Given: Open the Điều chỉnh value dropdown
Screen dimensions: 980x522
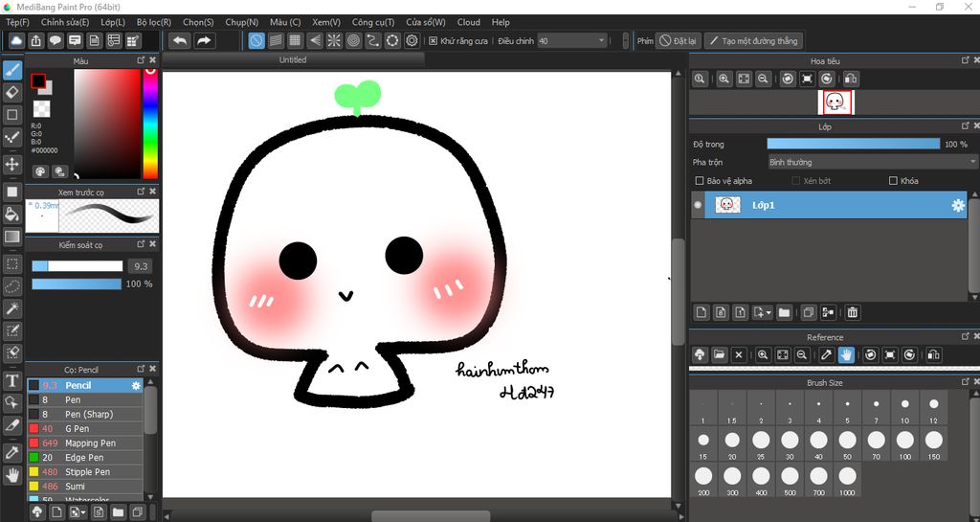Looking at the screenshot, I should pos(602,41).
